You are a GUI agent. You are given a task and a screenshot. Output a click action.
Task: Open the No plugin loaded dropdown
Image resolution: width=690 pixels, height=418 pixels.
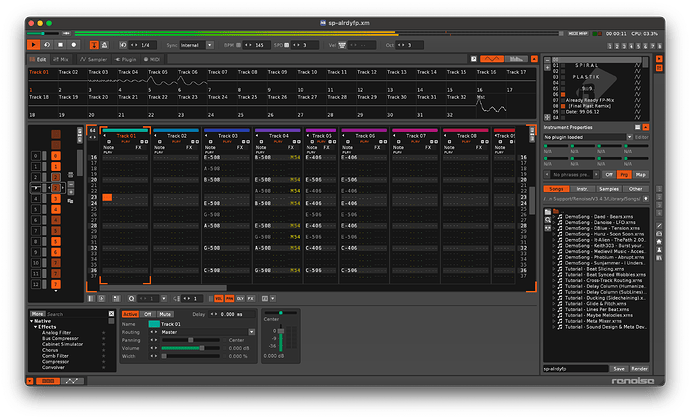(588, 137)
